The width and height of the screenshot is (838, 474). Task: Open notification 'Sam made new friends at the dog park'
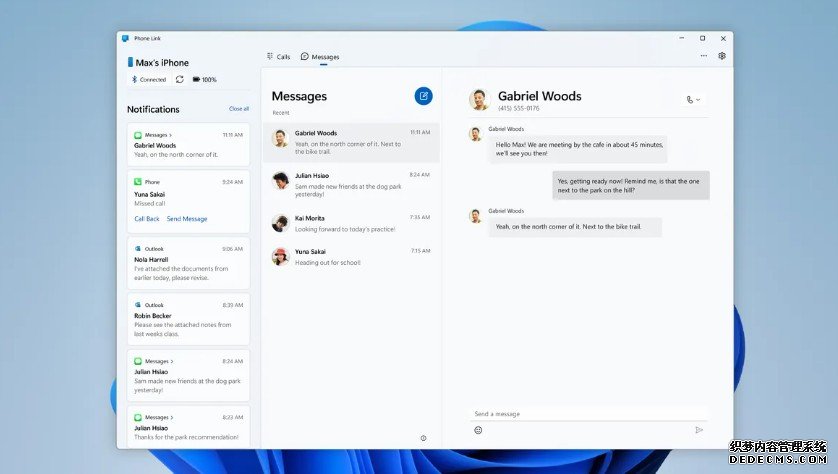189,376
